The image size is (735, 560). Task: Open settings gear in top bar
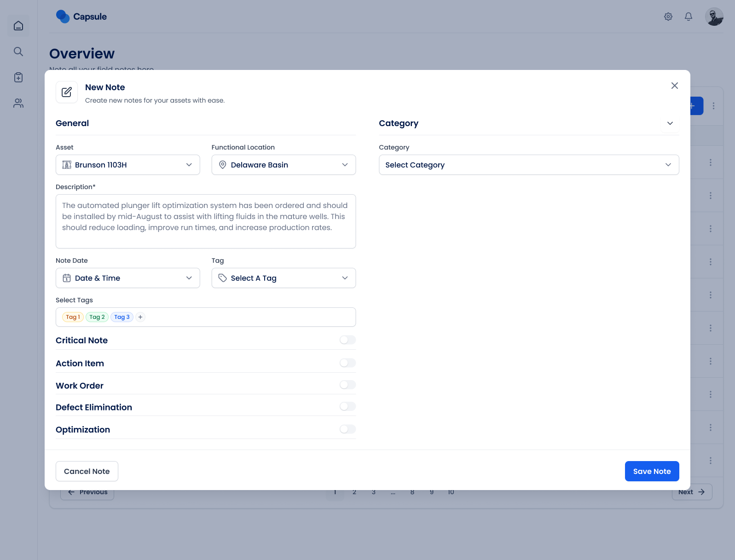pyautogui.click(x=668, y=17)
